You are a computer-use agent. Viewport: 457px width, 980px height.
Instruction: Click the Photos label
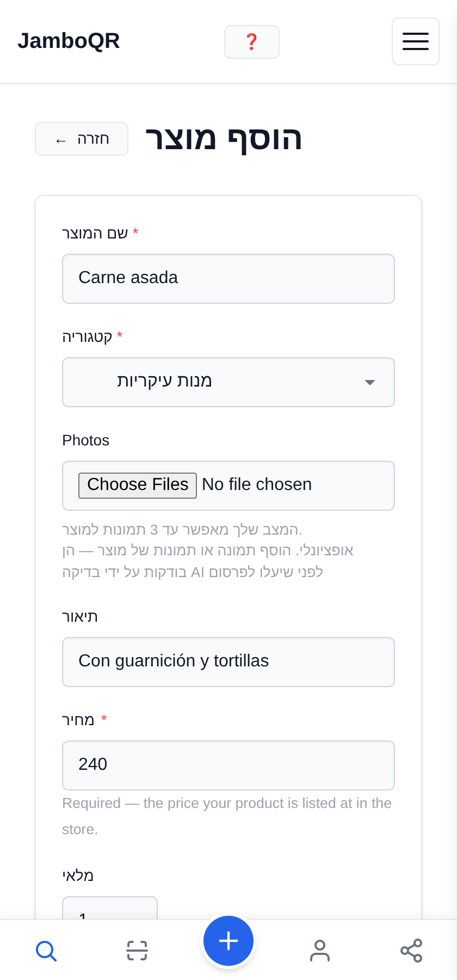click(86, 440)
